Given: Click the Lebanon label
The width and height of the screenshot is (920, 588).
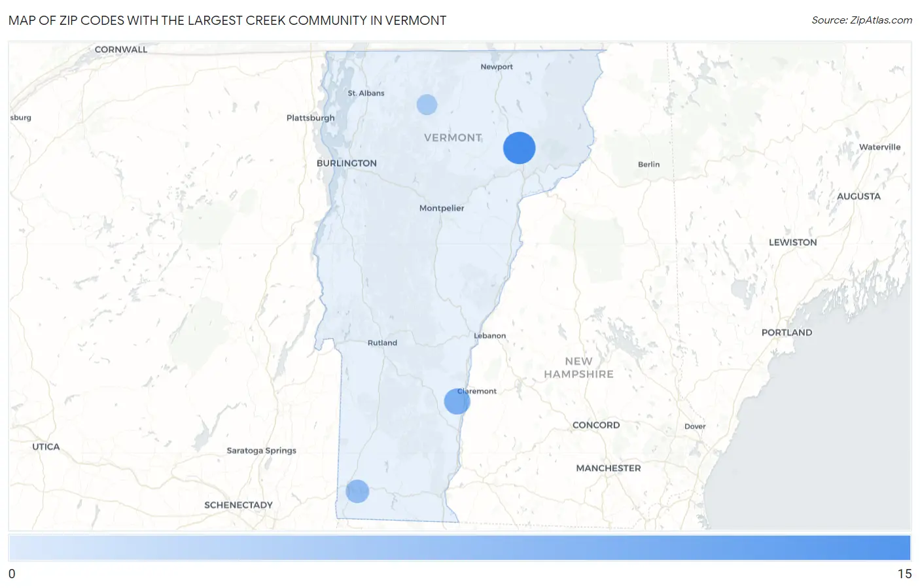Looking at the screenshot, I should click(489, 336).
